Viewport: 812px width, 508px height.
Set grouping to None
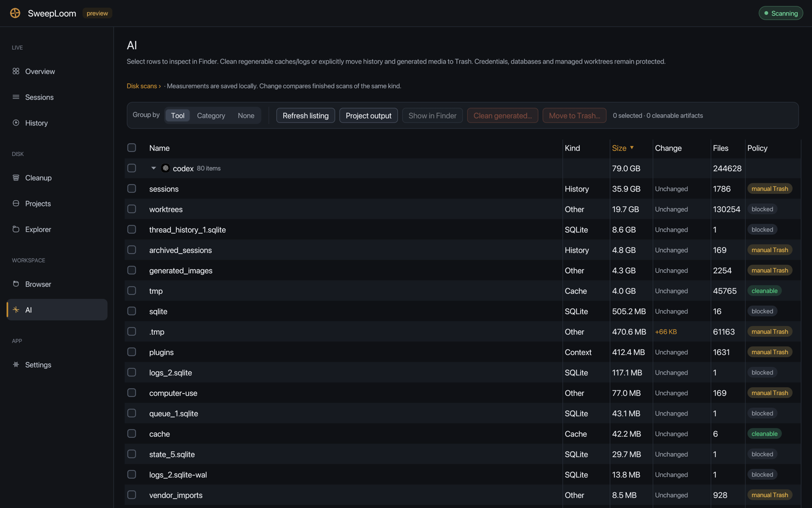(246, 115)
